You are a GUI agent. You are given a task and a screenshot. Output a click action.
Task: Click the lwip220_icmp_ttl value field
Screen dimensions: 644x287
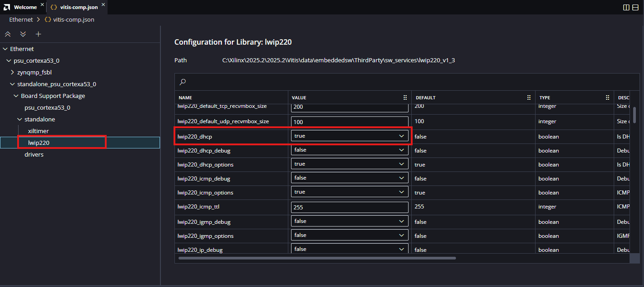point(349,207)
